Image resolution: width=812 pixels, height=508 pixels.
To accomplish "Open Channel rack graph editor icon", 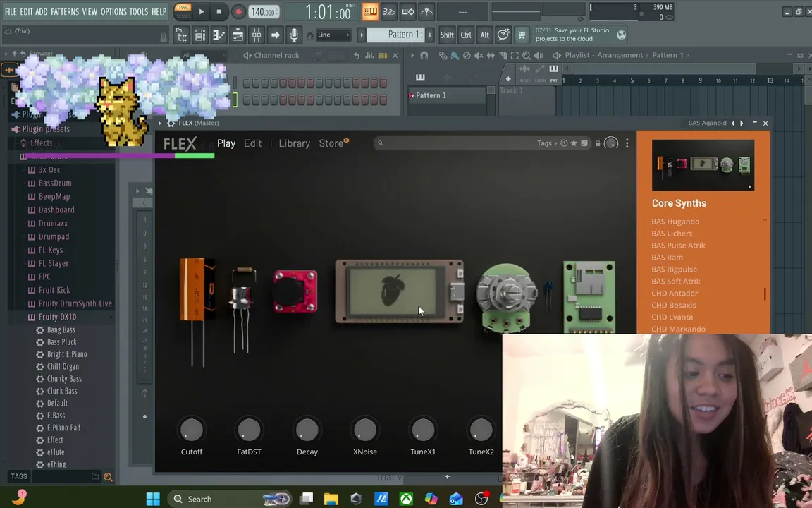I will pos(370,55).
